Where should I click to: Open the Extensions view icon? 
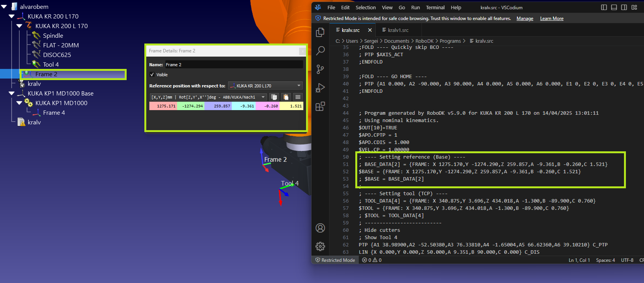[320, 106]
